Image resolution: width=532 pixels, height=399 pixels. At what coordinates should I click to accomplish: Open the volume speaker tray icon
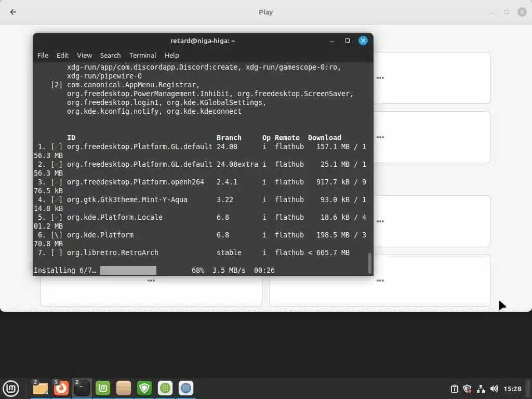(494, 389)
